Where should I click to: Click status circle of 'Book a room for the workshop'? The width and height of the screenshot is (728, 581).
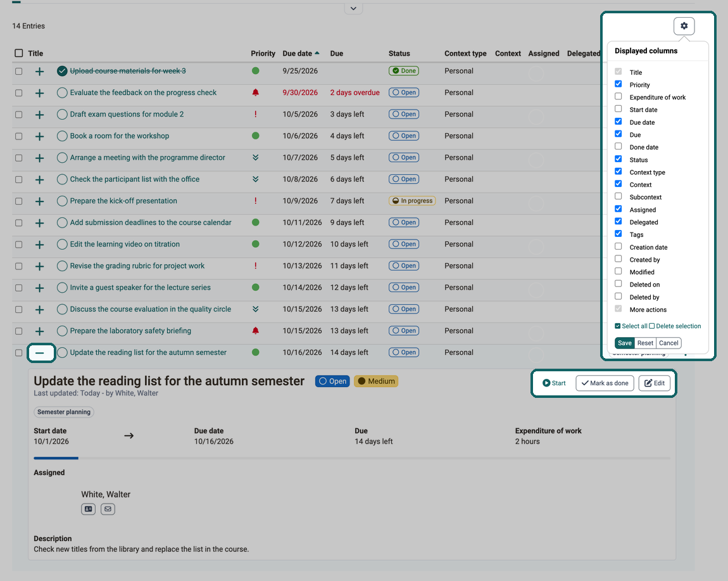click(x=62, y=136)
